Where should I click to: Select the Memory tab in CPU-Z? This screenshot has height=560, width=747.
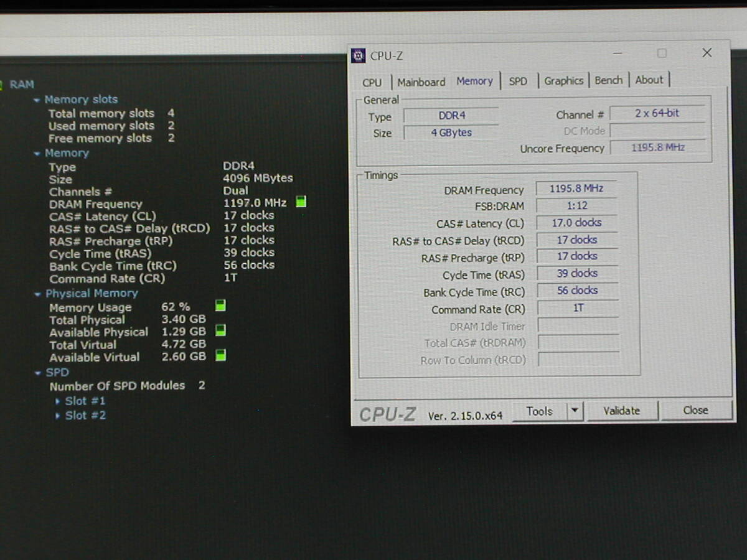(474, 81)
